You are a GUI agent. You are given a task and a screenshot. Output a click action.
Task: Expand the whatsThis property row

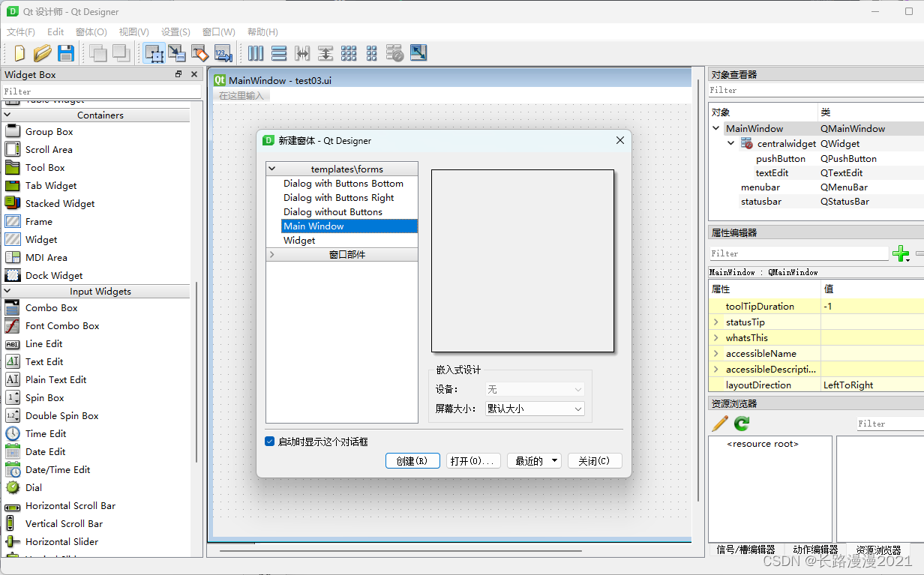(716, 337)
